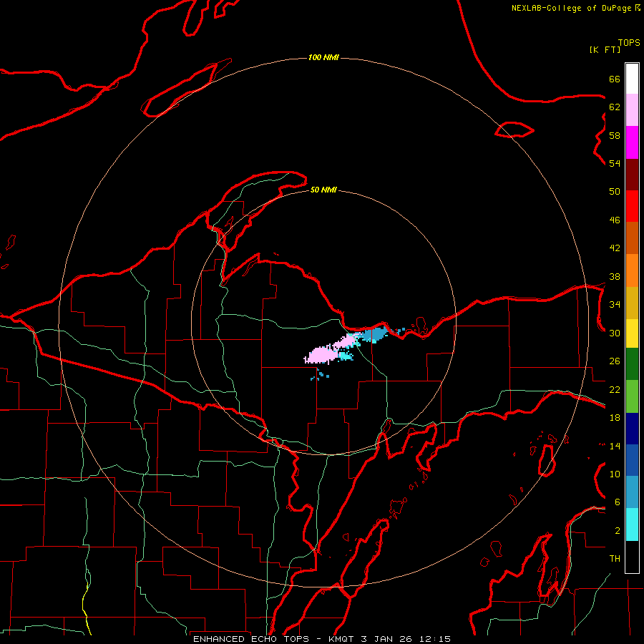The width and height of the screenshot is (644, 644).
Task: Click the TOPS legend title
Action: pos(629,43)
